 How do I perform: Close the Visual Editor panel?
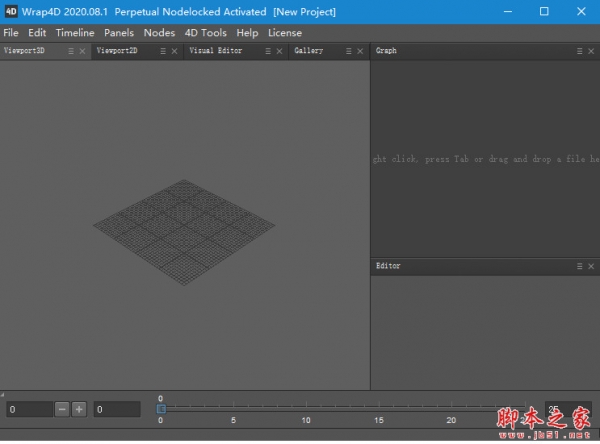click(x=279, y=51)
